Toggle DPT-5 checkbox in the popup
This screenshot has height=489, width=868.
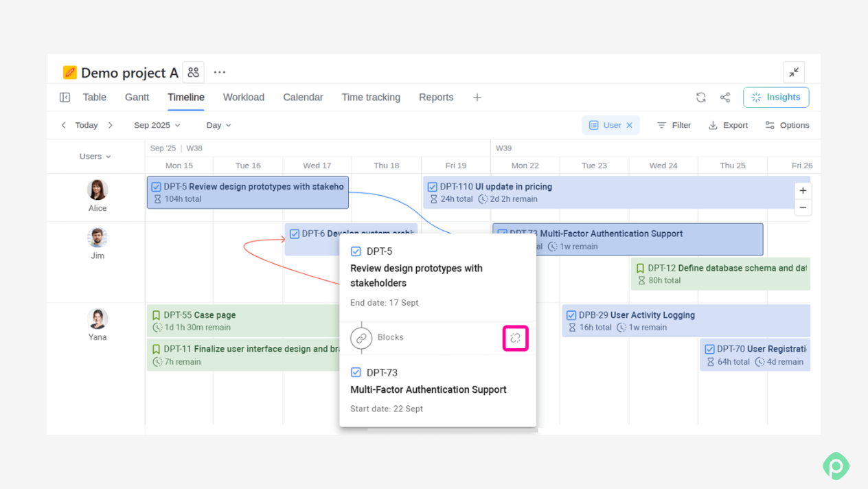356,251
